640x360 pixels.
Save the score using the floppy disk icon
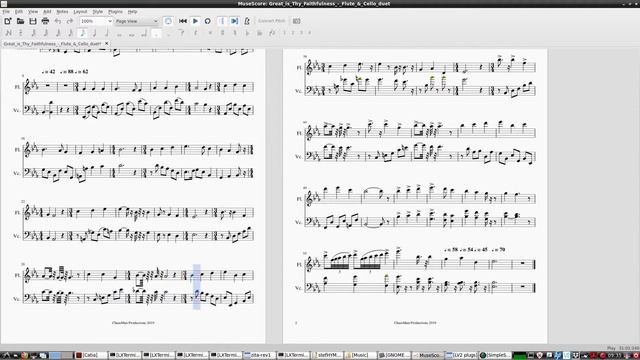33,21
